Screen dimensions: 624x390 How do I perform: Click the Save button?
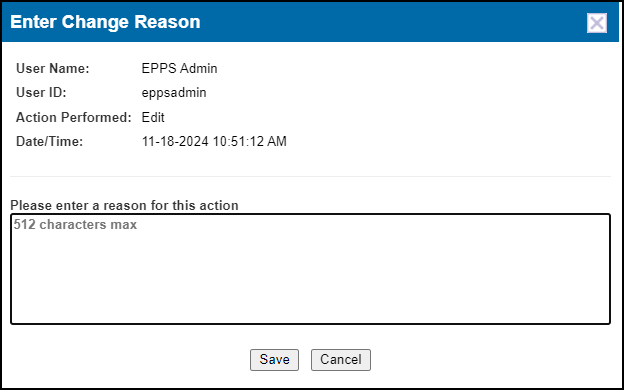coord(274,360)
